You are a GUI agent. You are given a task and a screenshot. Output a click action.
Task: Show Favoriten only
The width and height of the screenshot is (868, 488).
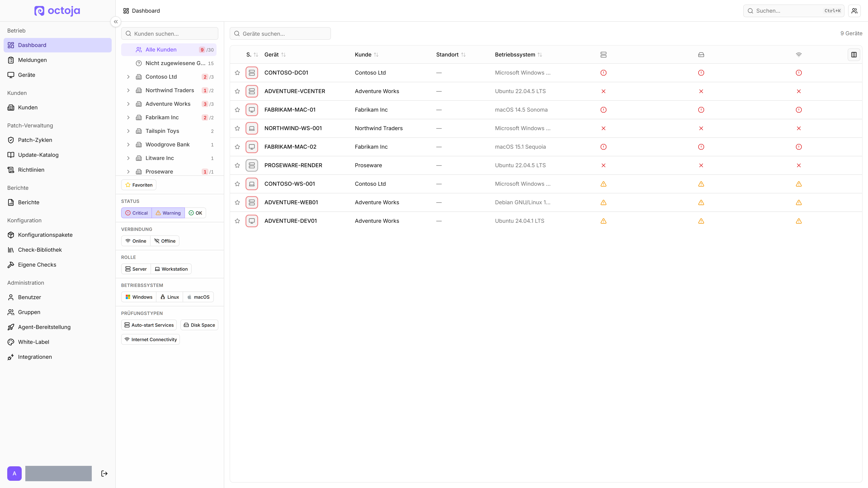click(139, 185)
